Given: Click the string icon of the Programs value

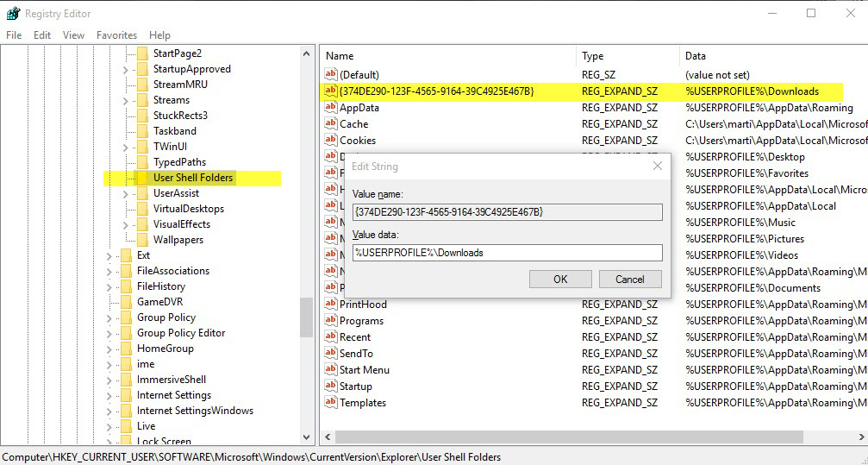Looking at the screenshot, I should tap(330, 320).
